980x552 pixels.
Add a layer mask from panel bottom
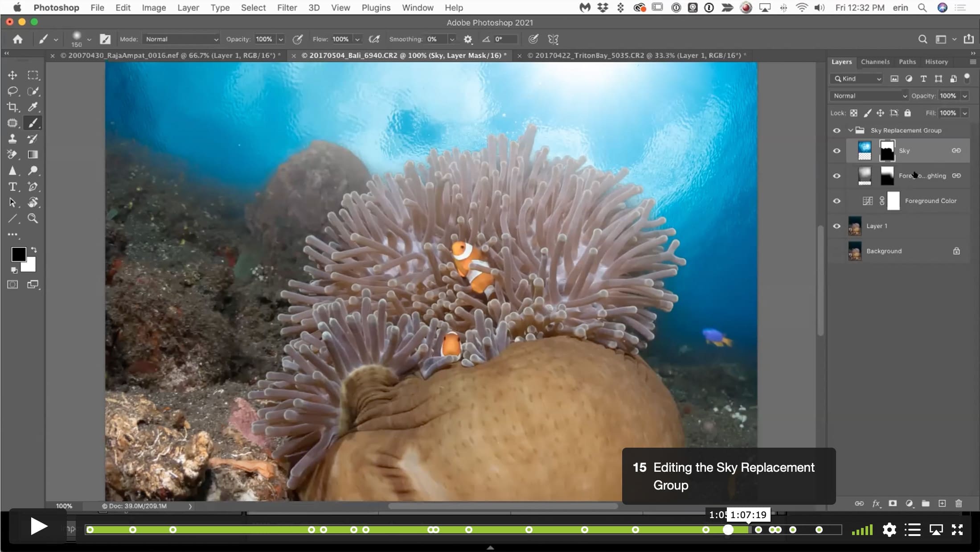pyautogui.click(x=892, y=503)
